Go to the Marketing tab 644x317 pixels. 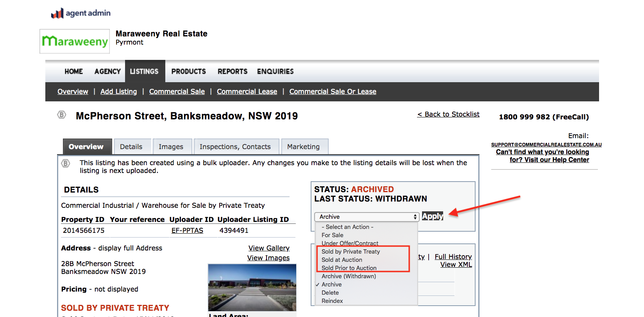point(303,147)
